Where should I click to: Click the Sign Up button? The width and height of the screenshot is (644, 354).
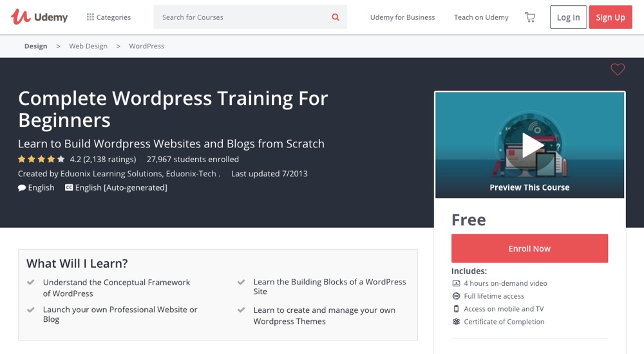click(x=611, y=17)
